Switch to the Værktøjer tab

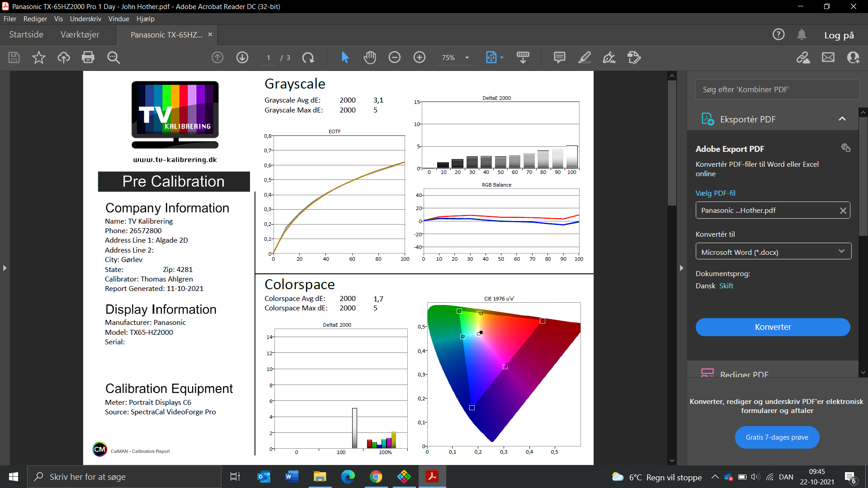[x=80, y=35]
